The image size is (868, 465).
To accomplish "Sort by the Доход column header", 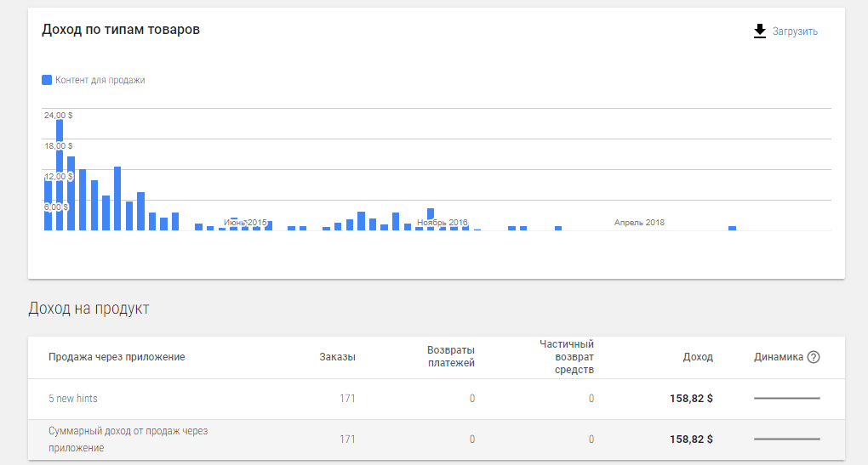I will 698,357.
